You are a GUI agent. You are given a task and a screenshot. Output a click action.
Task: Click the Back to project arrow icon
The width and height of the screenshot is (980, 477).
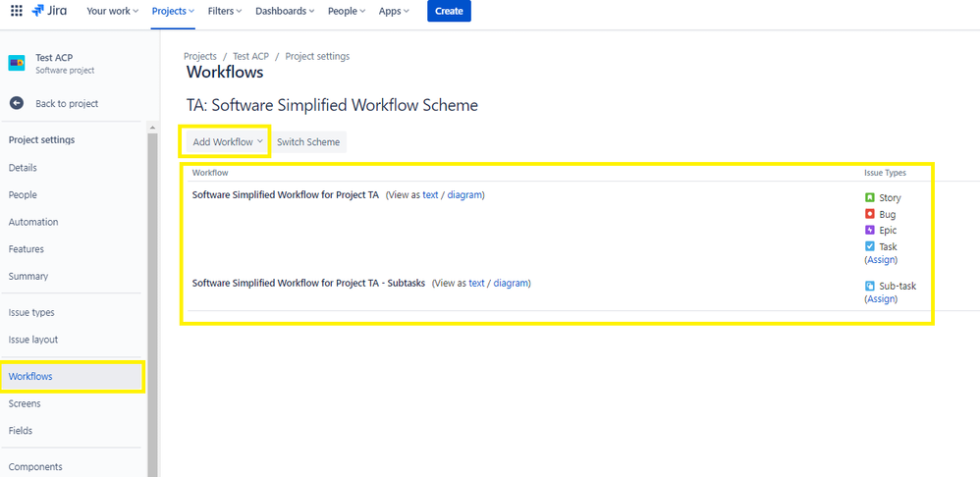(x=17, y=104)
